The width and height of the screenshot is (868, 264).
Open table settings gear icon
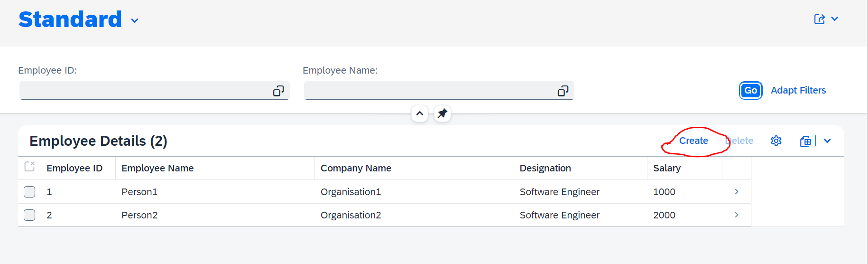(776, 141)
